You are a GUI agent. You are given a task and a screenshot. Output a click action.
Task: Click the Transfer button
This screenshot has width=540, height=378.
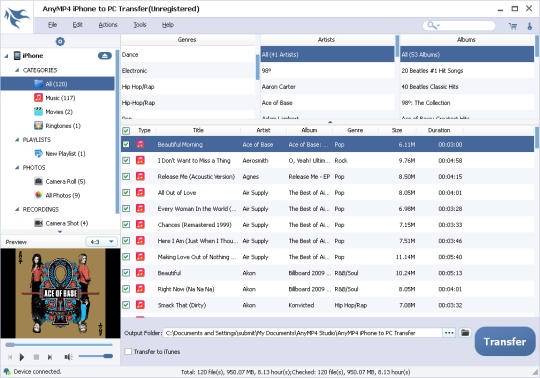[505, 342]
